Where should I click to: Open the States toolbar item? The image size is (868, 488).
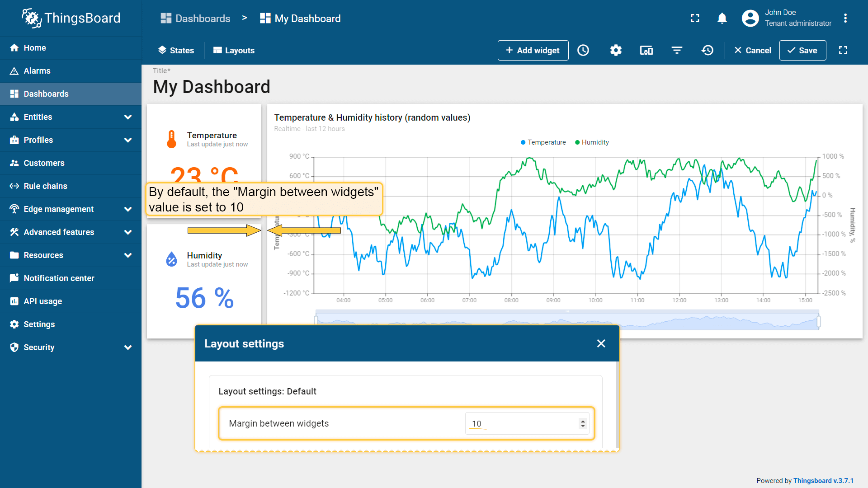176,50
